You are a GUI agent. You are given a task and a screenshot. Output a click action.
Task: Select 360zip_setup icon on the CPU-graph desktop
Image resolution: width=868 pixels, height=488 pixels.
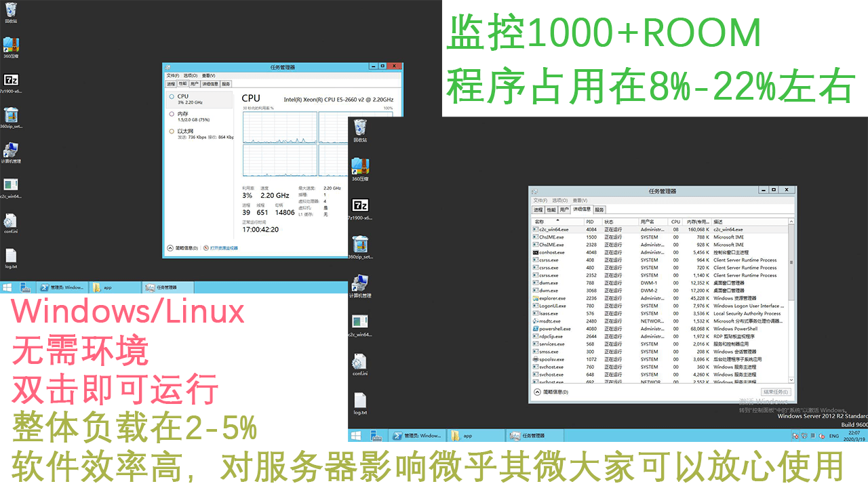click(11, 118)
